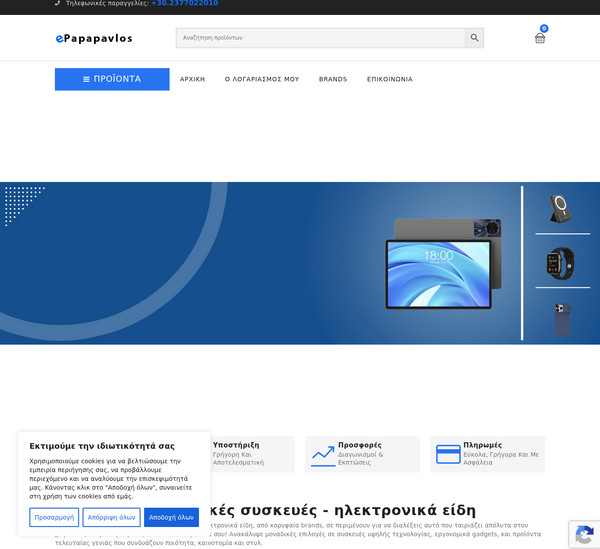
Task: Open ΕΠΙΚΟΙΝΩΝΙΑ menu item
Action: pyautogui.click(x=390, y=79)
